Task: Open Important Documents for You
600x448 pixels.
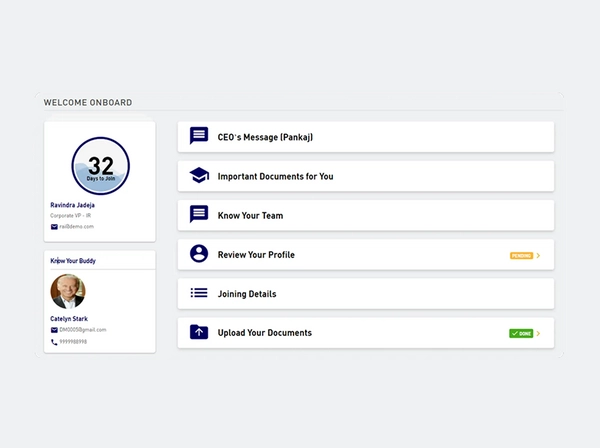Action: (275, 176)
